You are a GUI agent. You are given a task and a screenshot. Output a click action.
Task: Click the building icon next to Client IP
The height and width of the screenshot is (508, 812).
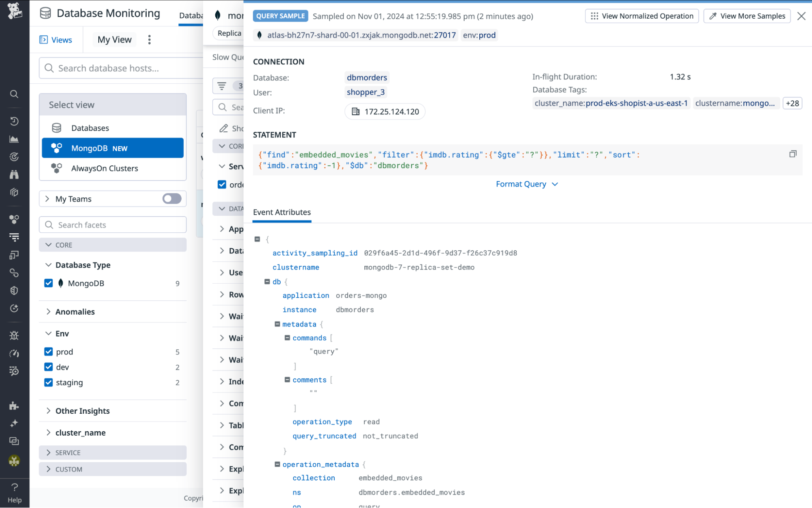(x=356, y=111)
